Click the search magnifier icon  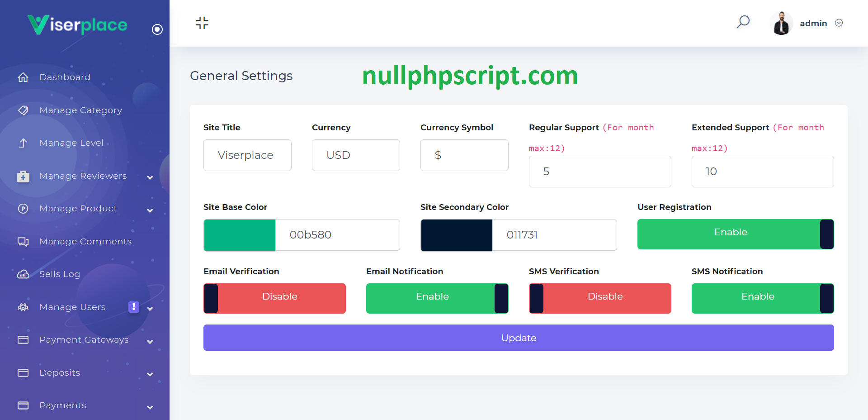click(x=743, y=22)
